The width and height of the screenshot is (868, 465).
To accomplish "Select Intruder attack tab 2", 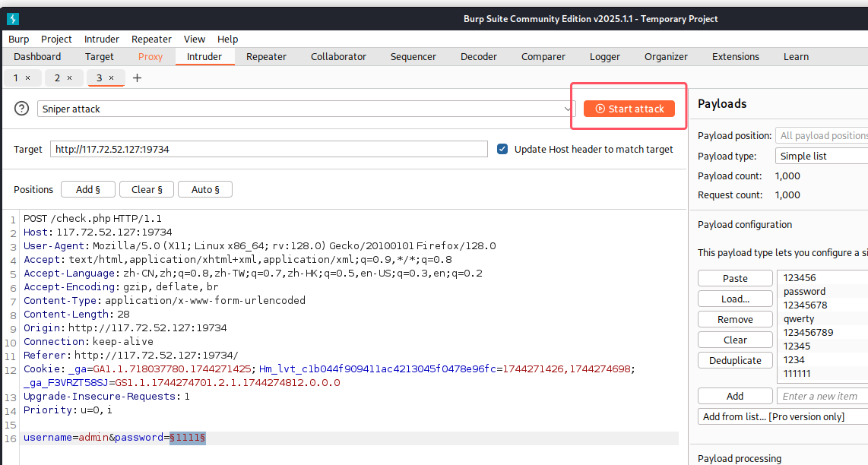I will [x=57, y=78].
